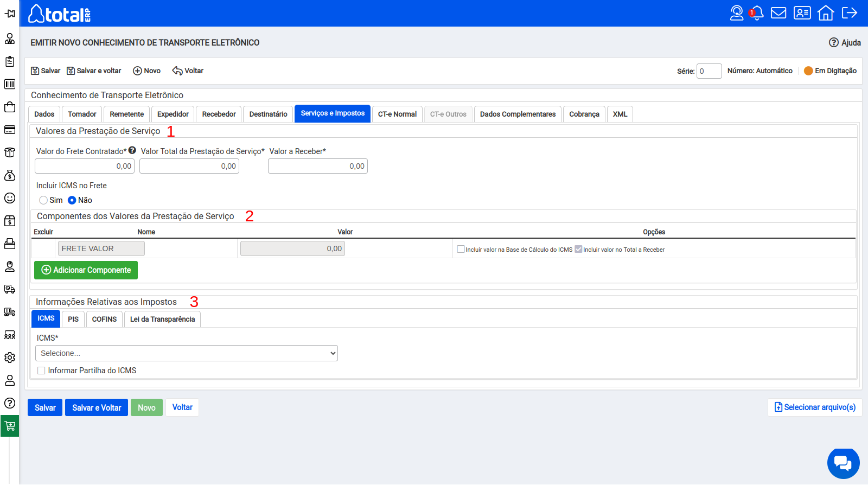868x485 pixels.
Task: Open the package box sidebar icon
Action: tap(10, 152)
